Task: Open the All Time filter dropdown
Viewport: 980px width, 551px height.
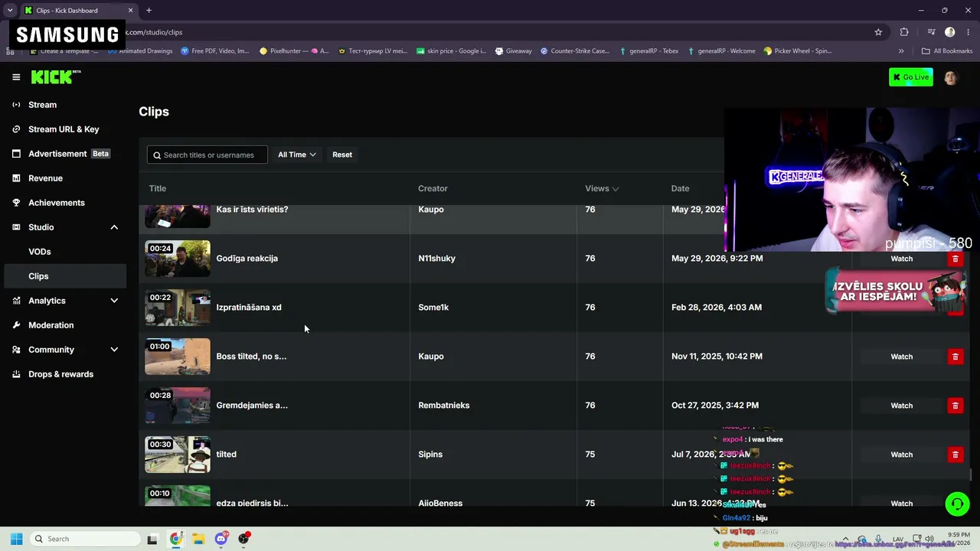Action: [x=296, y=155]
